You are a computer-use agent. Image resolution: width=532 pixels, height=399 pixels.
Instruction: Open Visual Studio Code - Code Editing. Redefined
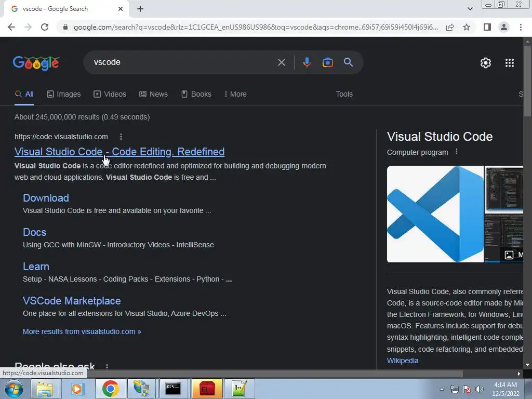tap(119, 152)
